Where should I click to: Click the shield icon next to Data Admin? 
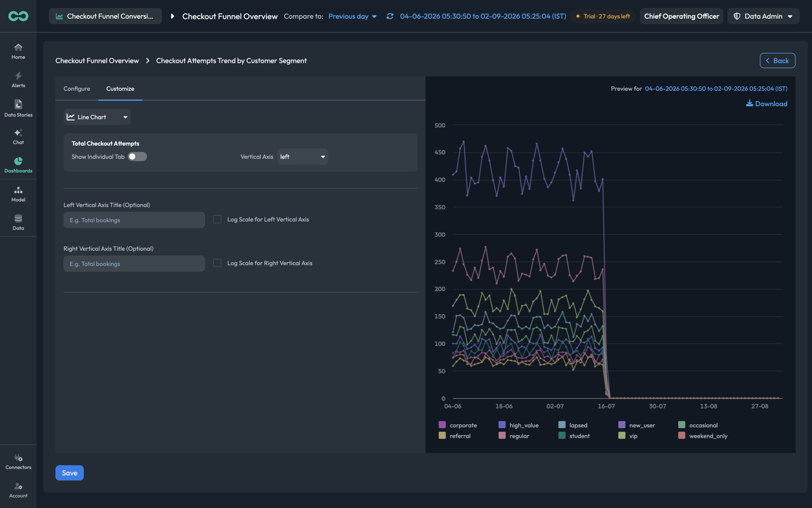(x=737, y=16)
